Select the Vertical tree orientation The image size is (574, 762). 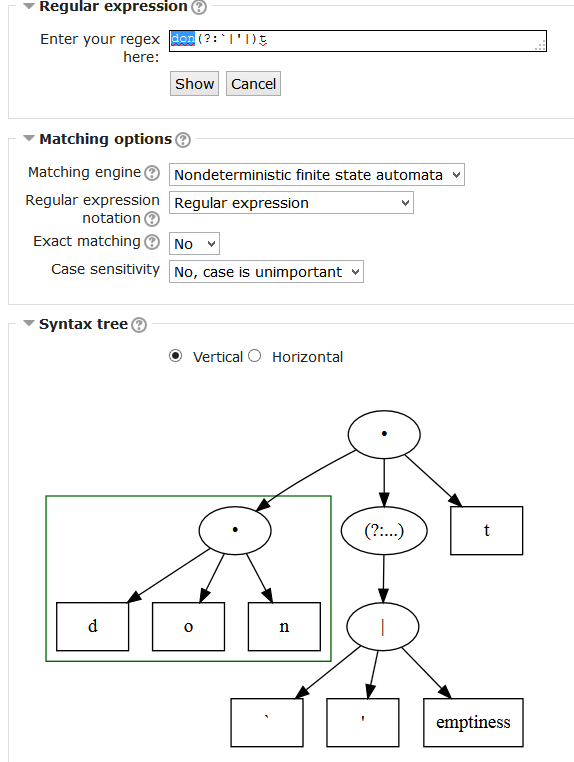click(x=175, y=356)
